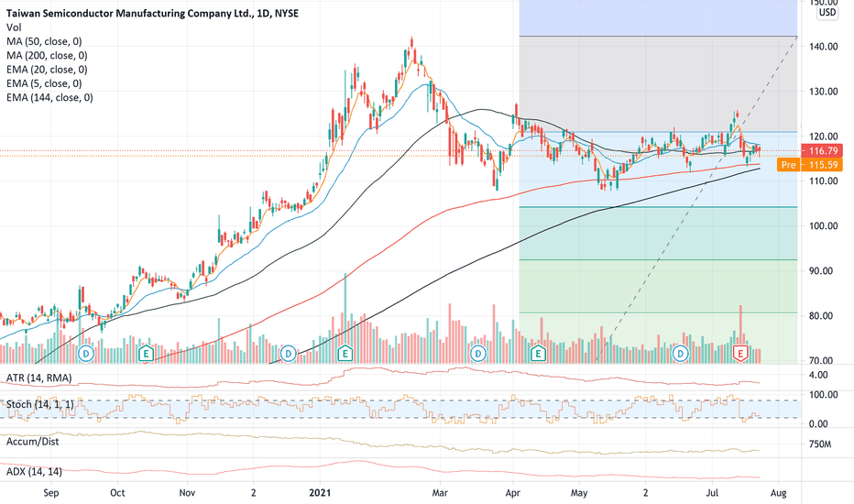Select the EMA (20, close, 0) legend
The width and height of the screenshot is (854, 504).
coord(47,70)
